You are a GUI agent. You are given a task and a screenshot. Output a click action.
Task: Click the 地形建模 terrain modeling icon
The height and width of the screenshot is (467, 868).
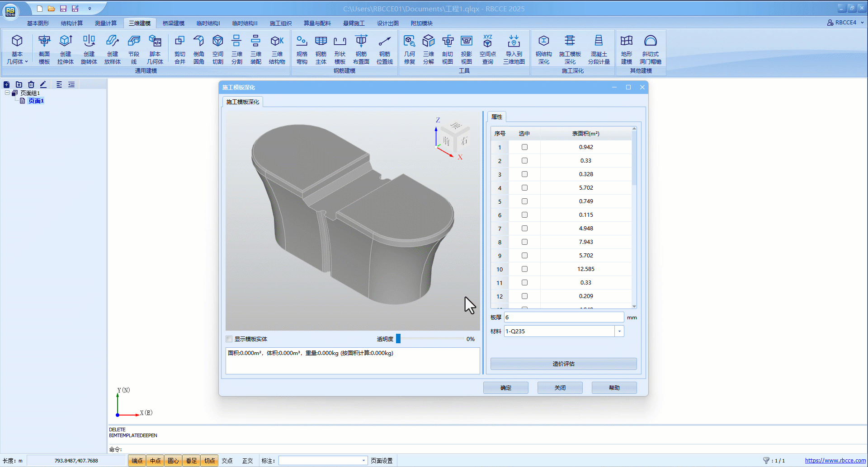coord(627,49)
